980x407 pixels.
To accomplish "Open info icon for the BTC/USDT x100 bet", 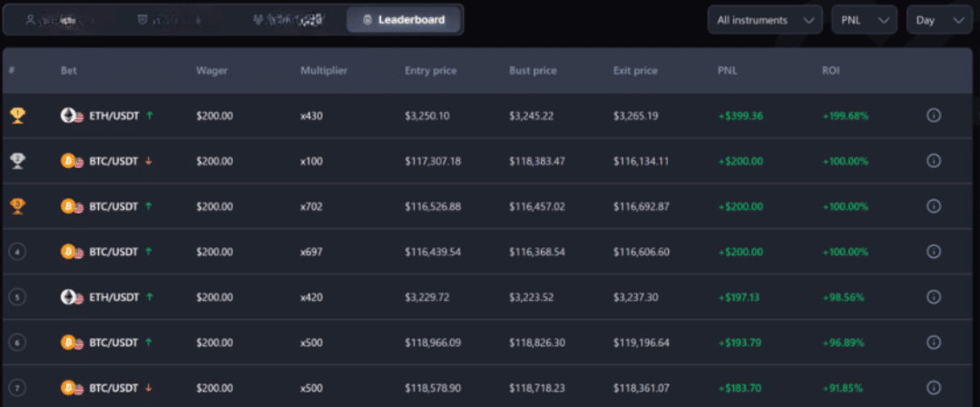I will coord(933,161).
